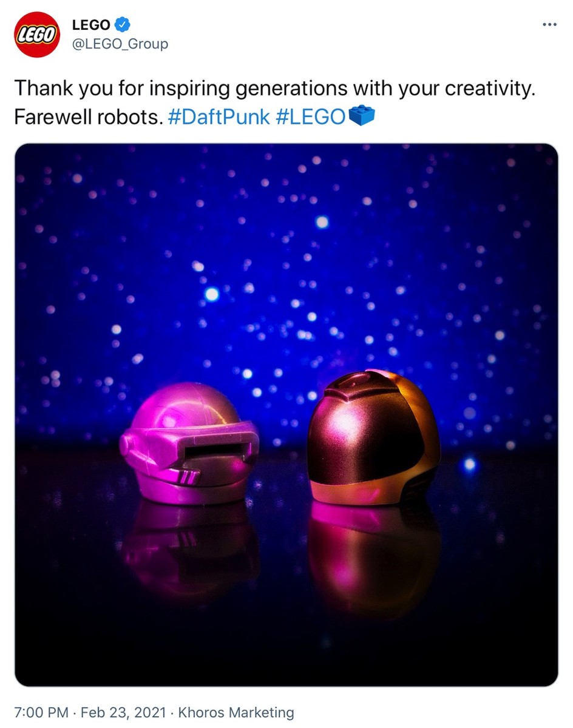Click the blue LEGO brick emoji
Viewport: 573px width, 728px height.
point(363,116)
